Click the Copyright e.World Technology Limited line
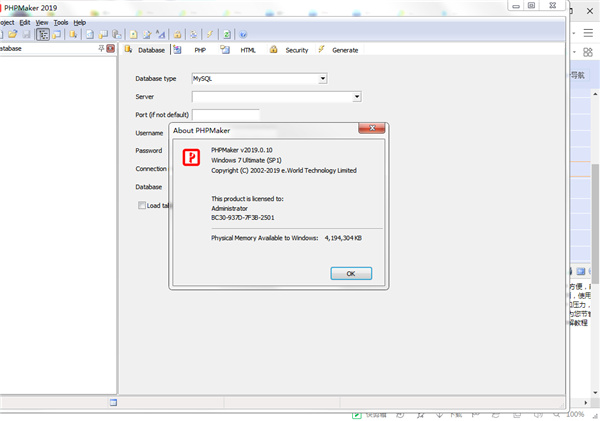600x421 pixels. pos(284,170)
